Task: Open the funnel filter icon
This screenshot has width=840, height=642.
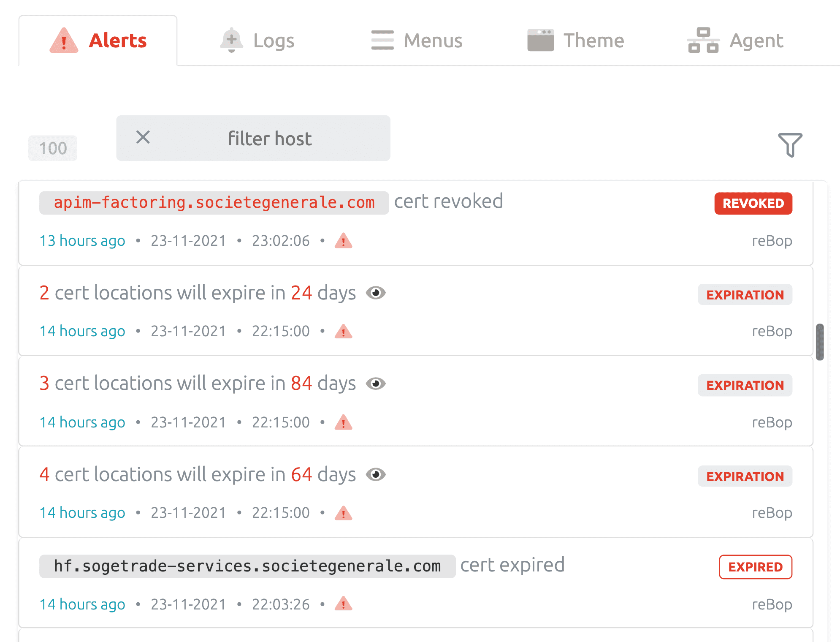Action: (790, 145)
